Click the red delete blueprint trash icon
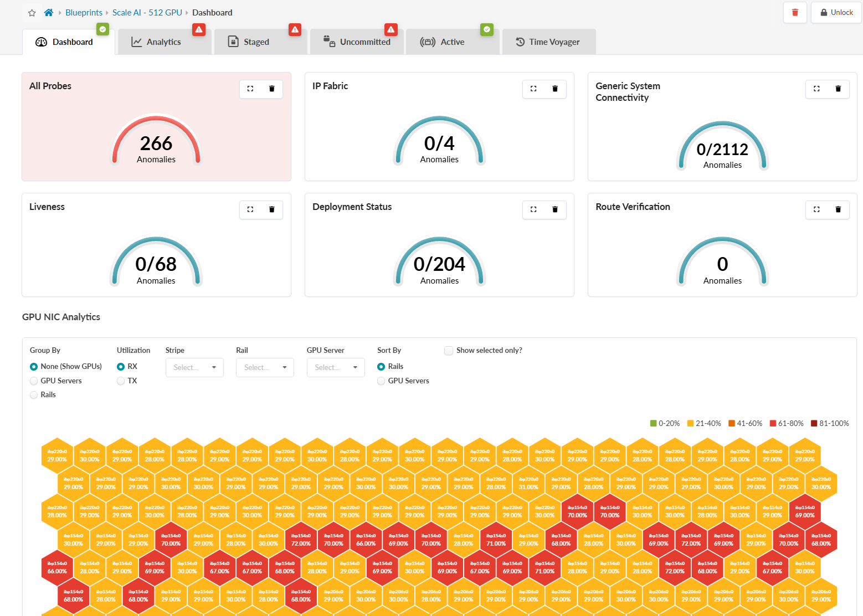Viewport: 863px width, 616px height. [795, 13]
